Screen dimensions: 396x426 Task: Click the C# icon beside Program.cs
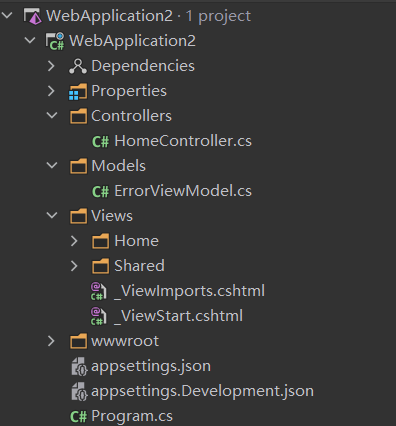(x=78, y=416)
